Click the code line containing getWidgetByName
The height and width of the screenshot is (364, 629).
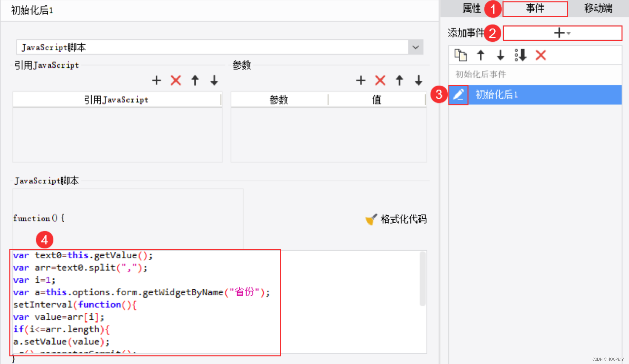coord(142,292)
